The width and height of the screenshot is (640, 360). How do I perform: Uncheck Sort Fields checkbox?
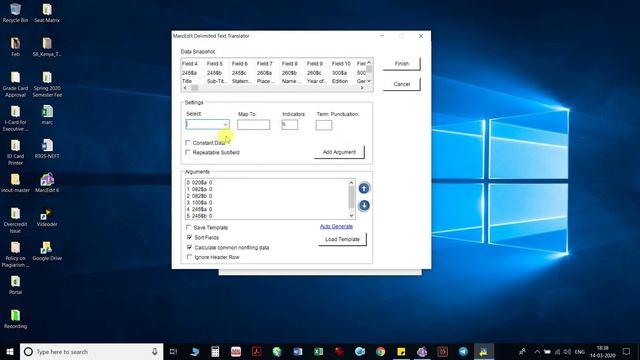click(x=189, y=237)
